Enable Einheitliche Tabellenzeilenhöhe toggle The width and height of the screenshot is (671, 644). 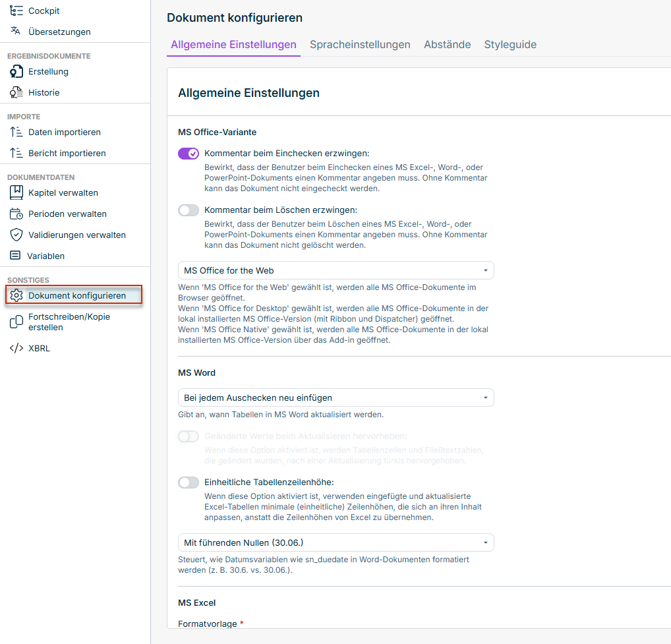189,483
